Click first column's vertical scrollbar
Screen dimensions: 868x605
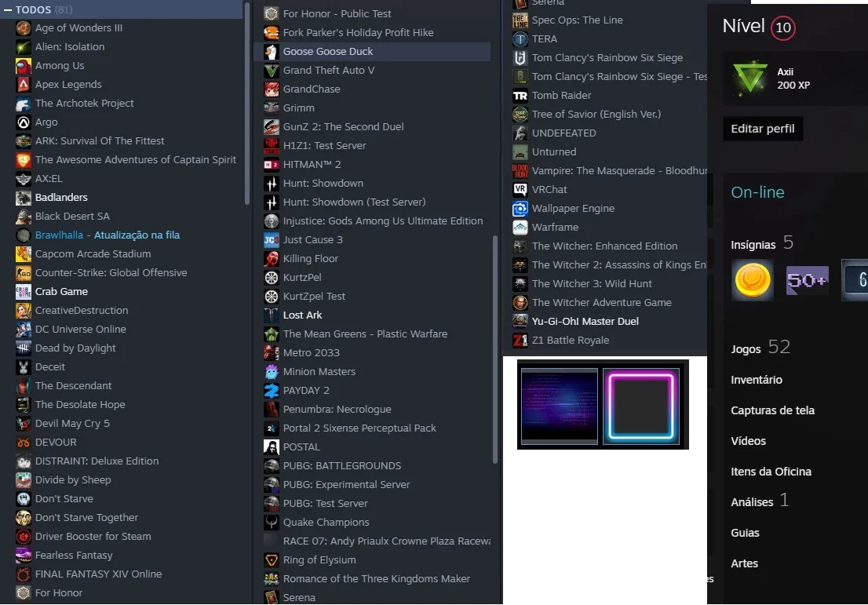click(x=247, y=104)
